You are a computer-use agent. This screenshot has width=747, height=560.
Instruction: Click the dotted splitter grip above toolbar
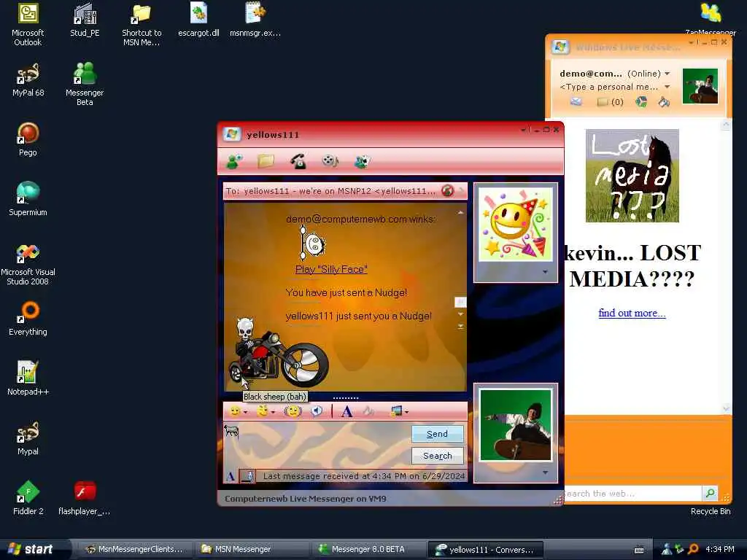(x=345, y=397)
